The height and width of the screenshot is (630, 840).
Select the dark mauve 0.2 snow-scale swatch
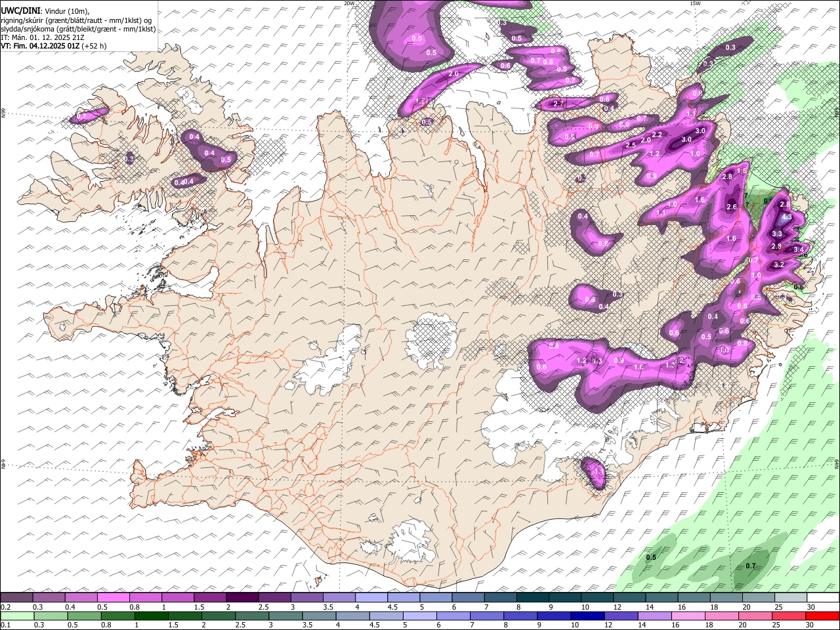16,598
